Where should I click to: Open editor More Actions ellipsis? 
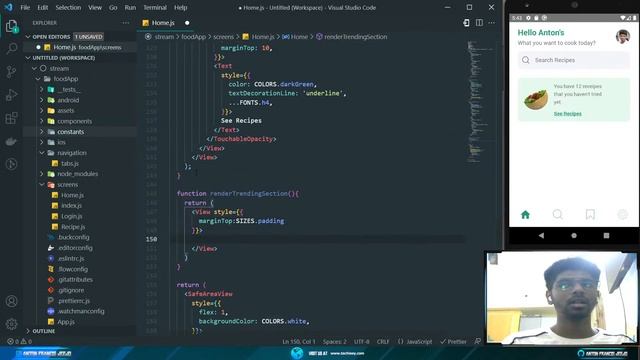point(491,23)
